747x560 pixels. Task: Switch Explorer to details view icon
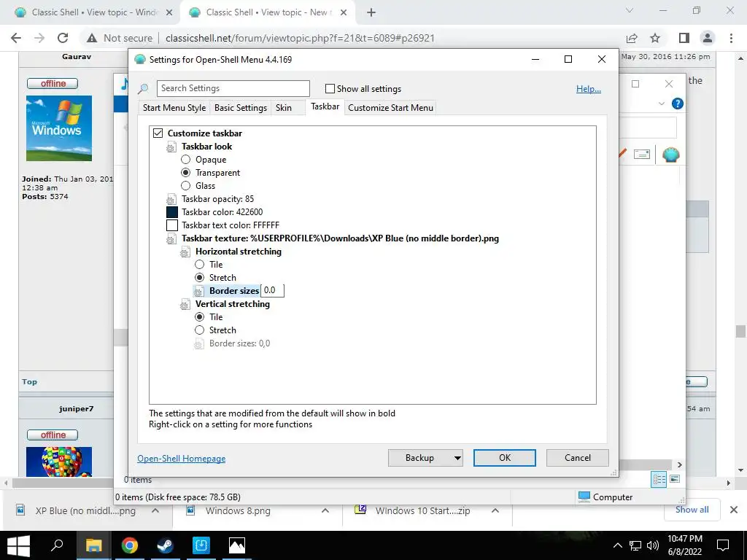click(659, 479)
